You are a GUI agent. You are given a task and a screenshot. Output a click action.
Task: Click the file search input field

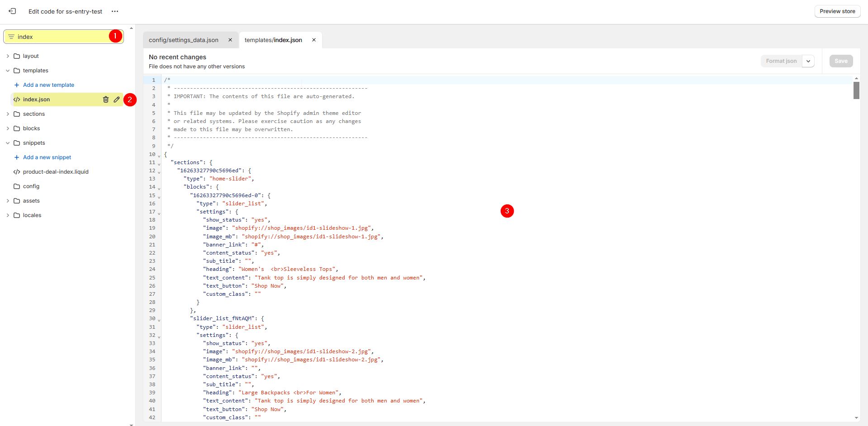[61, 37]
